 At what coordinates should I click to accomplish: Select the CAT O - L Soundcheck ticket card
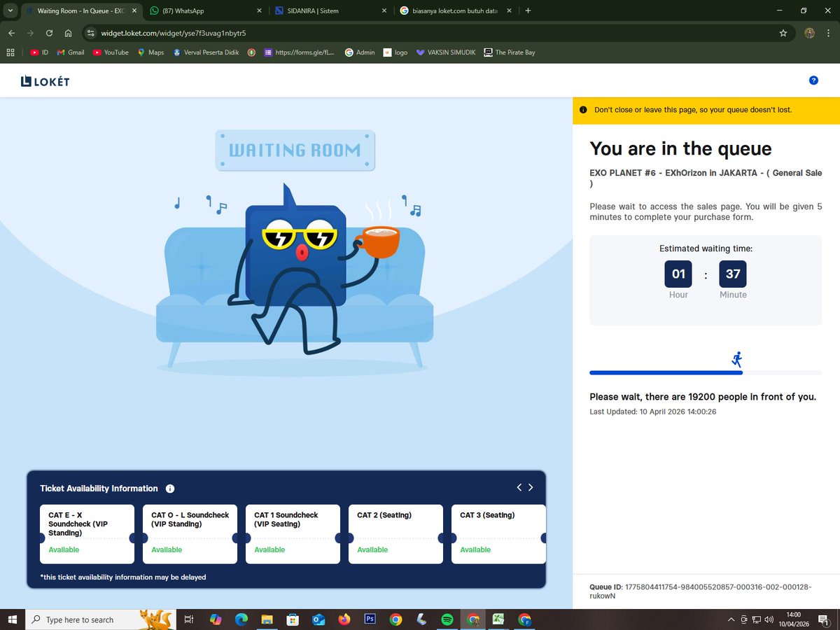[x=190, y=534]
